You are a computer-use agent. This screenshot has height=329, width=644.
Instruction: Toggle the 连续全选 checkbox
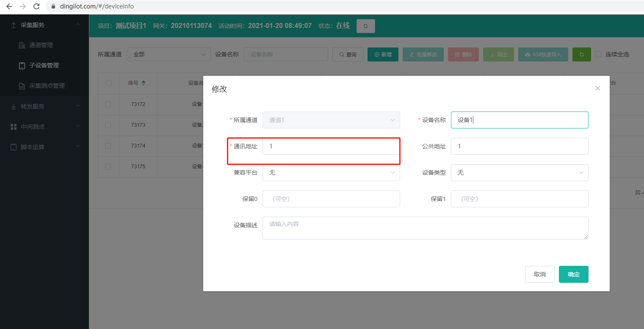tap(598, 54)
